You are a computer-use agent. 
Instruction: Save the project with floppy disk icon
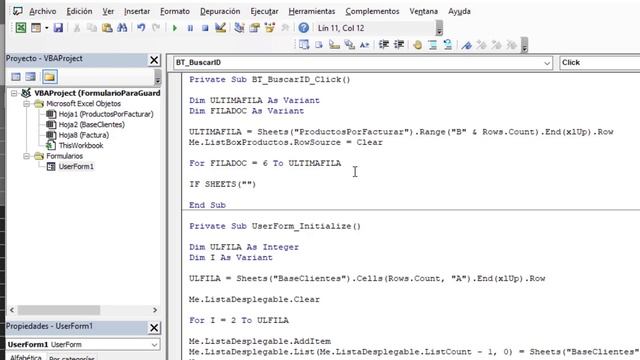pyautogui.click(x=58, y=28)
